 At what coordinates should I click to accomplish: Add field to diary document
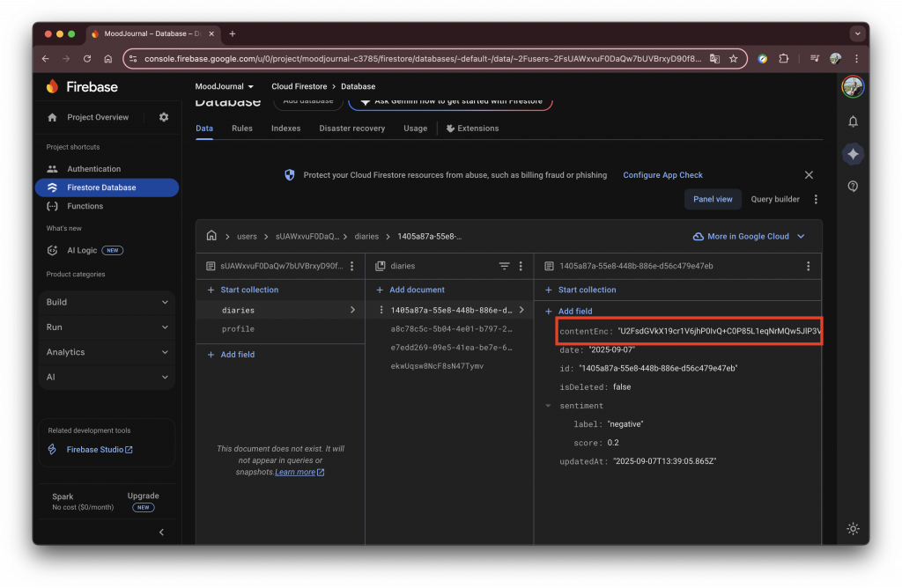pyautogui.click(x=568, y=312)
